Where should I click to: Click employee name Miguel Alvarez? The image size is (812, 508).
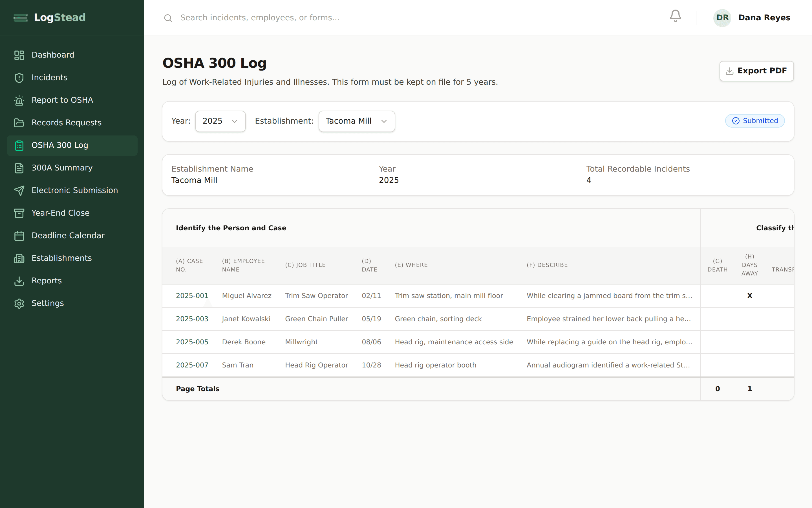(x=247, y=296)
